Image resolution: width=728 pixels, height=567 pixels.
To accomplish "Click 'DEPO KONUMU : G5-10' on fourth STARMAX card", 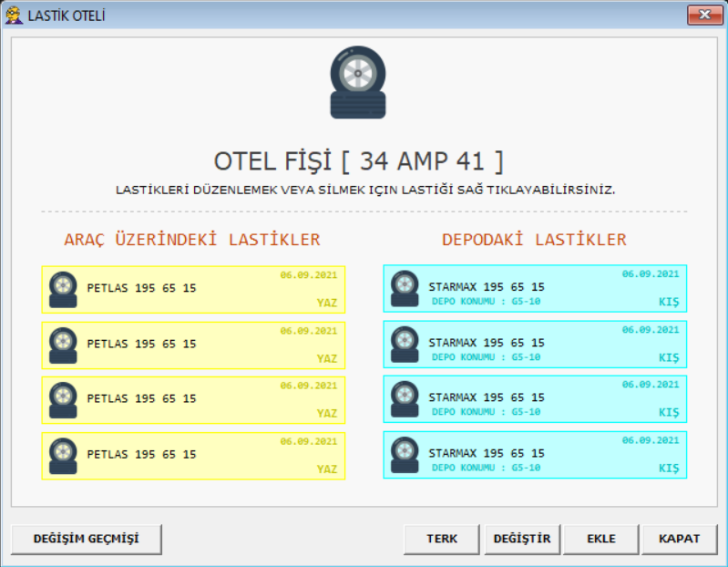I will click(x=487, y=468).
